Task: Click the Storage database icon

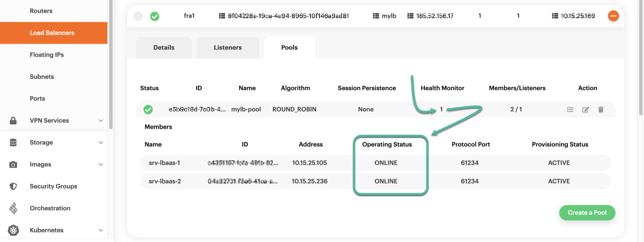Action: [x=13, y=143]
